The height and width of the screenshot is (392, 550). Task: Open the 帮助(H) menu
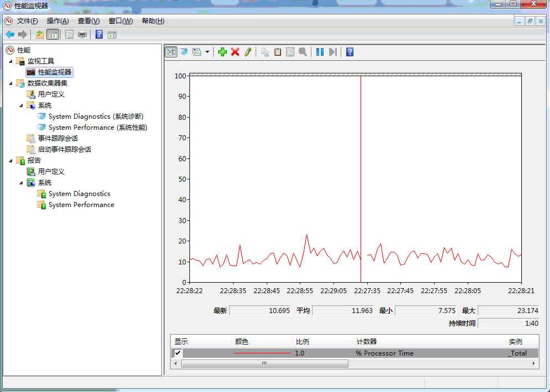coord(153,21)
